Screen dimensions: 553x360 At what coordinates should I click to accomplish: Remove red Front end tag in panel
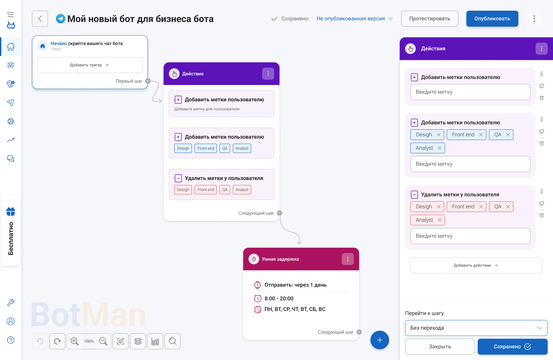(481, 207)
